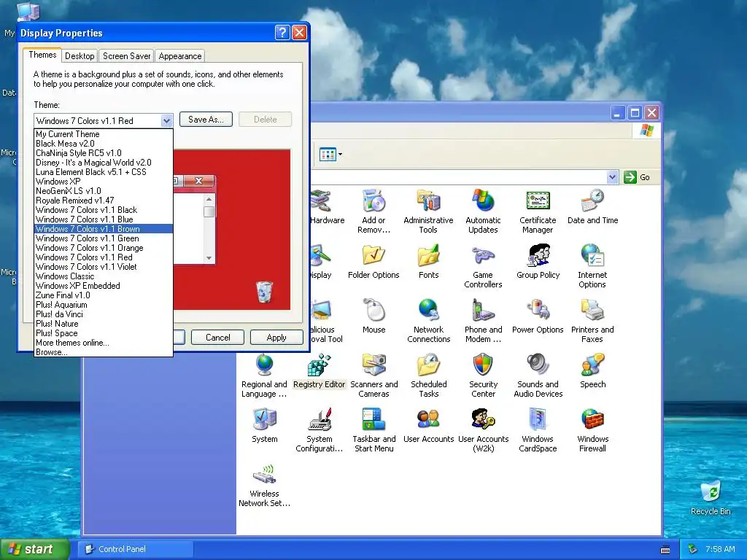The height and width of the screenshot is (560, 747).
Task: Select Royale Remixed v1.47 theme
Action: tap(104, 201)
